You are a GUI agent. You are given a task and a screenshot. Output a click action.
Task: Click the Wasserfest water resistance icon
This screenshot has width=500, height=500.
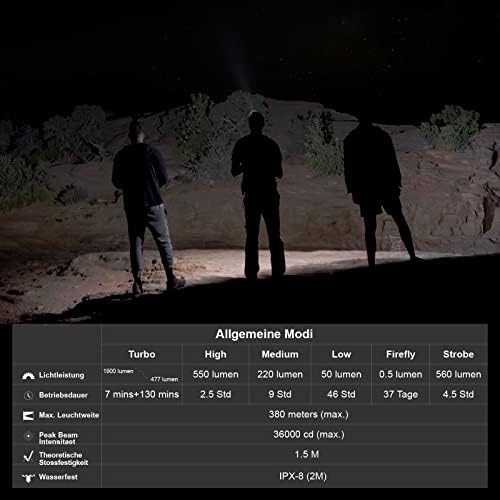28,478
